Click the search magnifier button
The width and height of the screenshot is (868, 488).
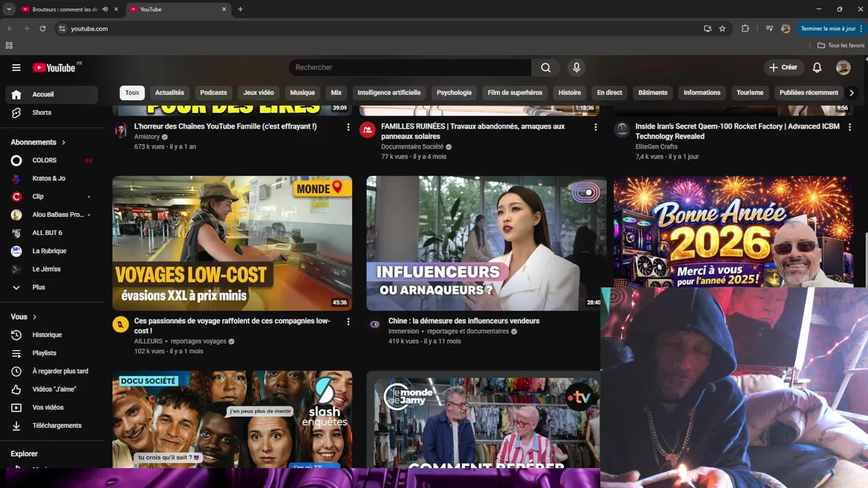pos(546,67)
